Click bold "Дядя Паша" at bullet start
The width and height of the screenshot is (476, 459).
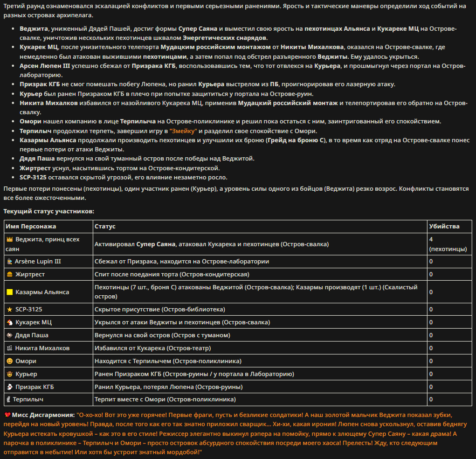pyautogui.click(x=37, y=159)
